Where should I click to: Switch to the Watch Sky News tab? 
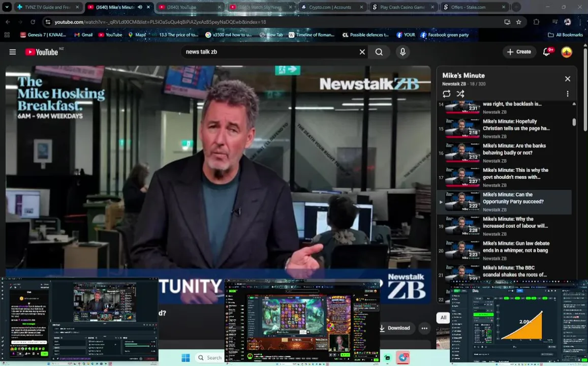click(x=259, y=7)
